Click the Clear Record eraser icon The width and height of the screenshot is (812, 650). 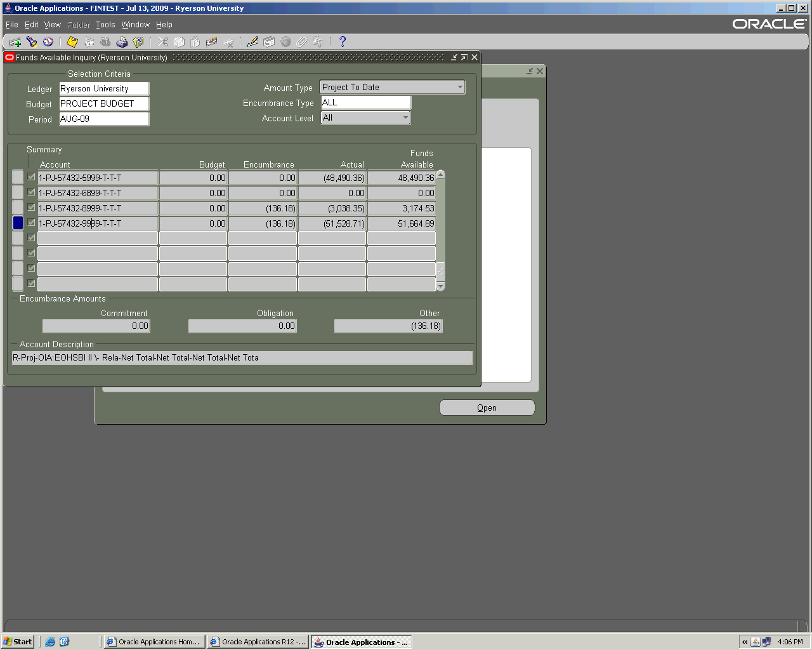(212, 42)
